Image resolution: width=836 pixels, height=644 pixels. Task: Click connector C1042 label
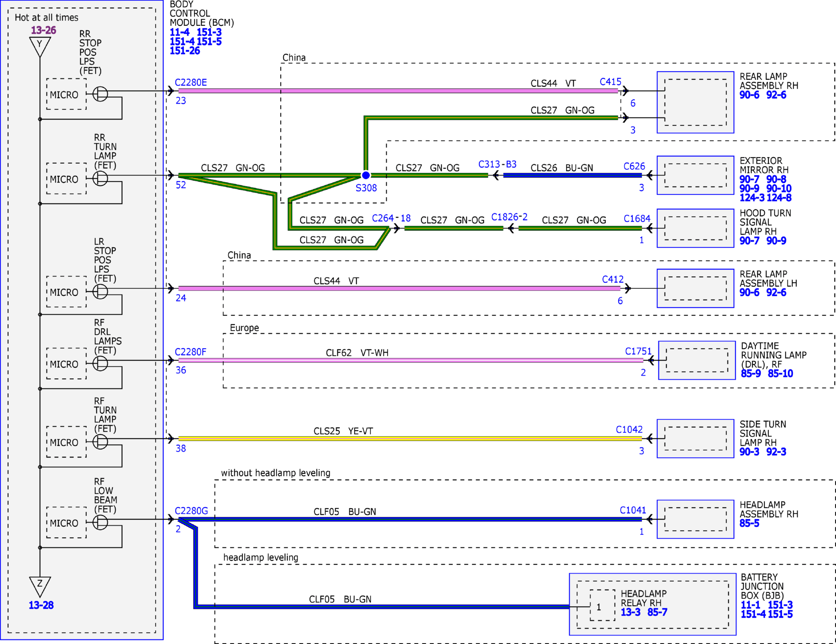[629, 430]
